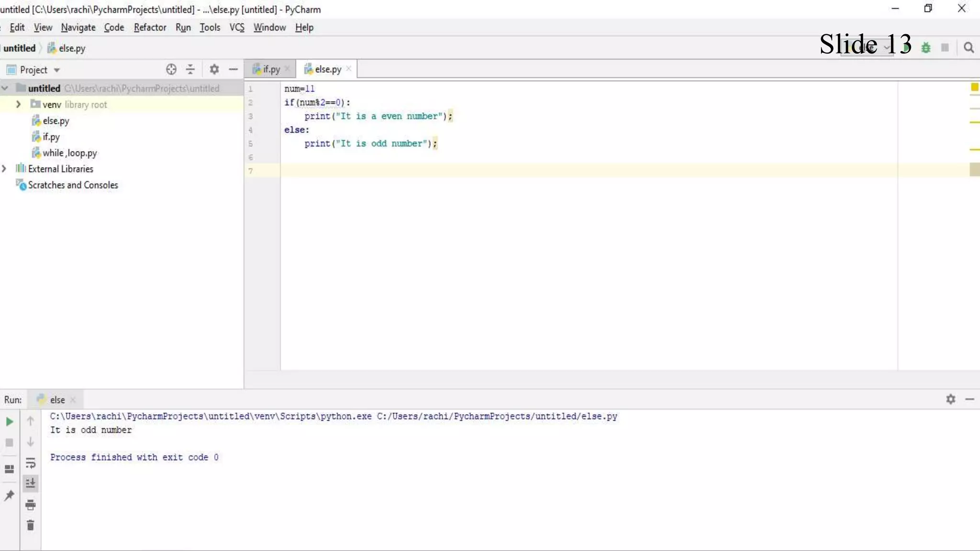The image size is (980, 551).
Task: Expand the venv library root folder
Action: click(x=18, y=104)
